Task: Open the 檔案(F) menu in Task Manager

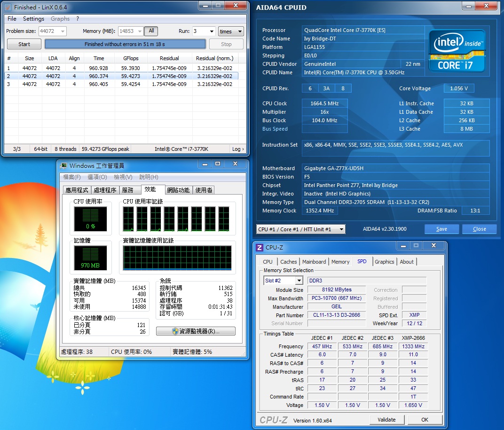Action: click(x=72, y=177)
